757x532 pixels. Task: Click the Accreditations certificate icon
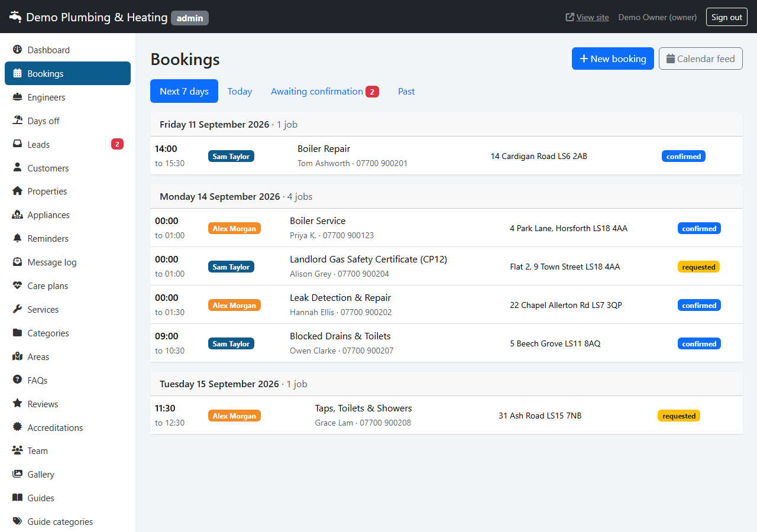coord(17,427)
